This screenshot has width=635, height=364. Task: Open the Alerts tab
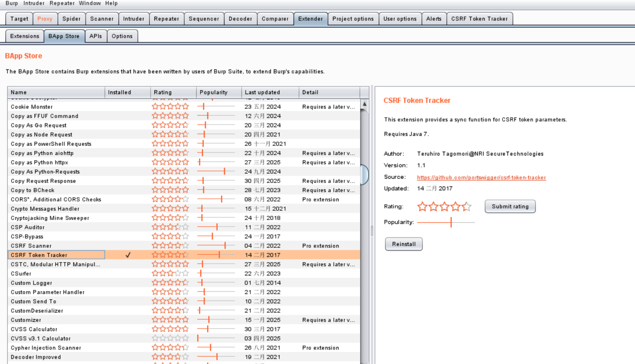434,19
